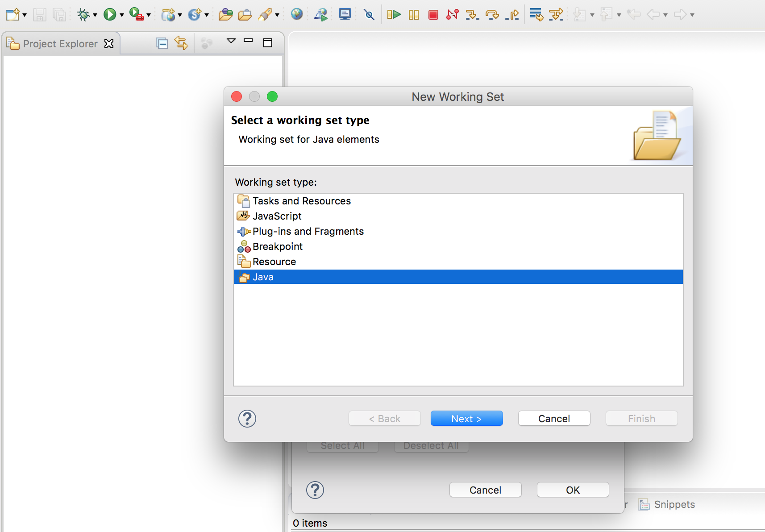
Task: Click the Drop to Frame icon
Action: tap(536, 15)
